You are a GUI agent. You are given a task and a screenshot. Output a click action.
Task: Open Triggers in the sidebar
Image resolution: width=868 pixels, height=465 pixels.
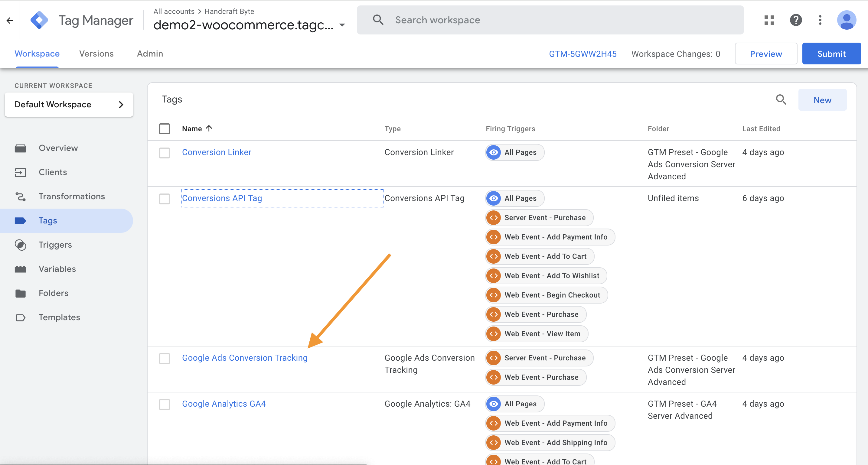(x=55, y=245)
